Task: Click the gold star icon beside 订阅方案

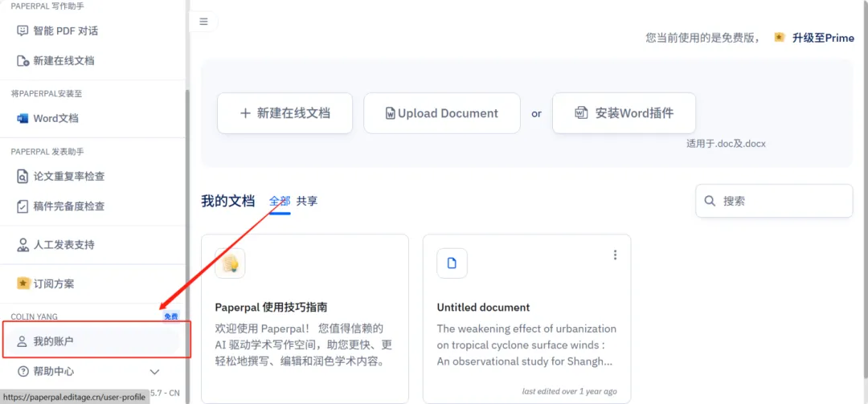Action: pos(23,284)
